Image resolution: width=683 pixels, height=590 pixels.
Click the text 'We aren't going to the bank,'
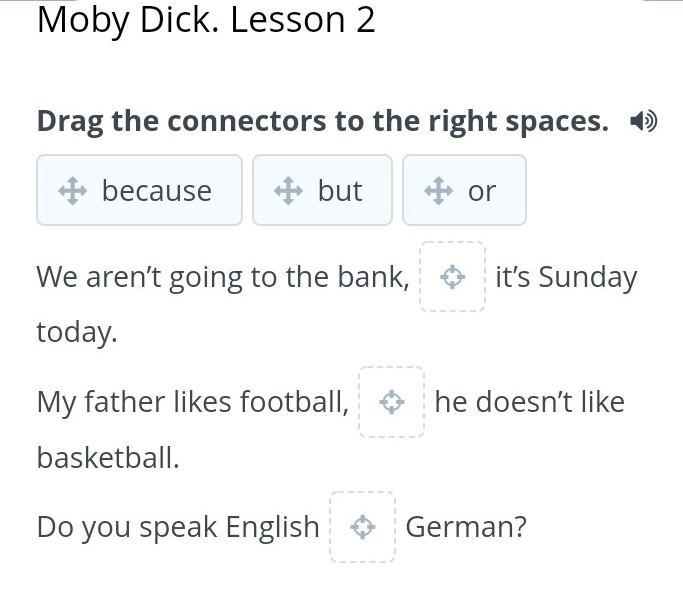(x=223, y=278)
